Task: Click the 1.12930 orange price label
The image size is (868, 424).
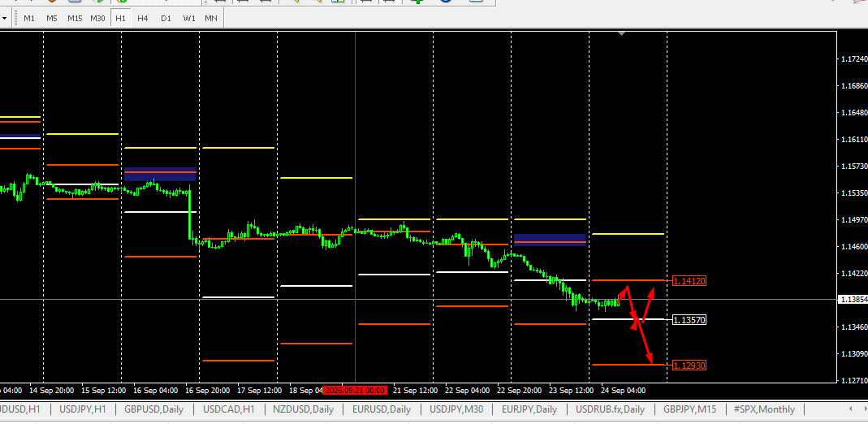Action: 689,366
